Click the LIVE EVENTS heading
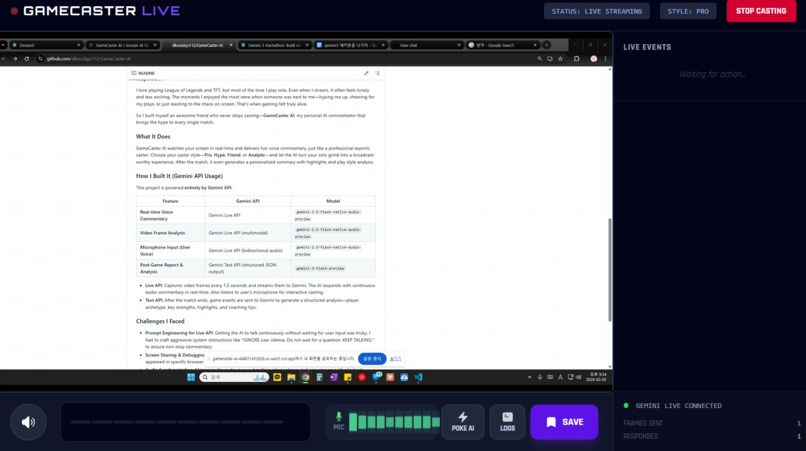The image size is (806, 451). [x=647, y=47]
